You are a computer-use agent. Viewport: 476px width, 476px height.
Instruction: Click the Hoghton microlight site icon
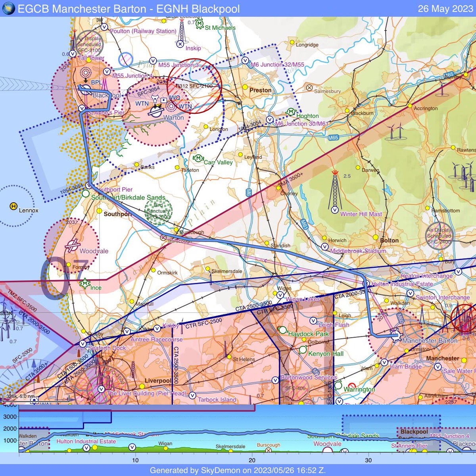291,112
